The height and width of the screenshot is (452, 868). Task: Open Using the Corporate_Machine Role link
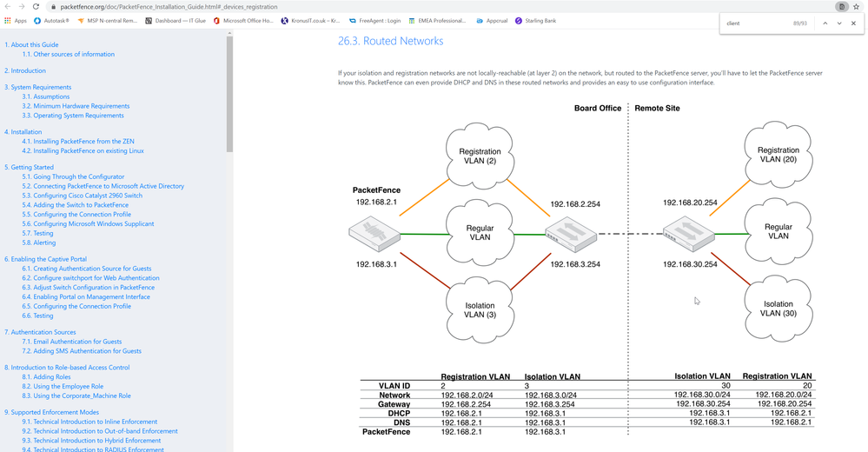click(x=76, y=396)
